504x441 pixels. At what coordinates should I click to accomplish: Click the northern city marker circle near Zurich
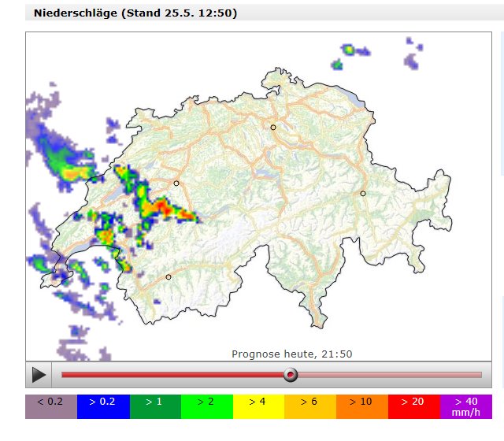click(x=273, y=127)
